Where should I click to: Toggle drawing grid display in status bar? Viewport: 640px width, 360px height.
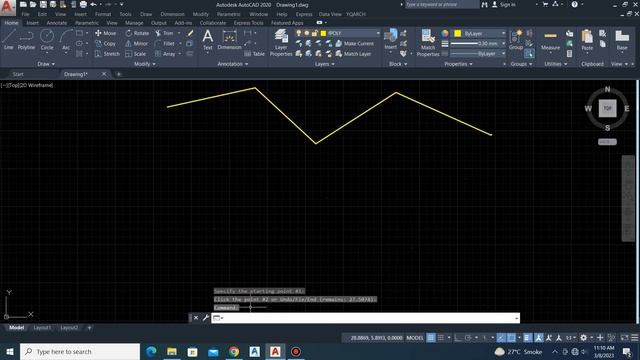(431, 338)
